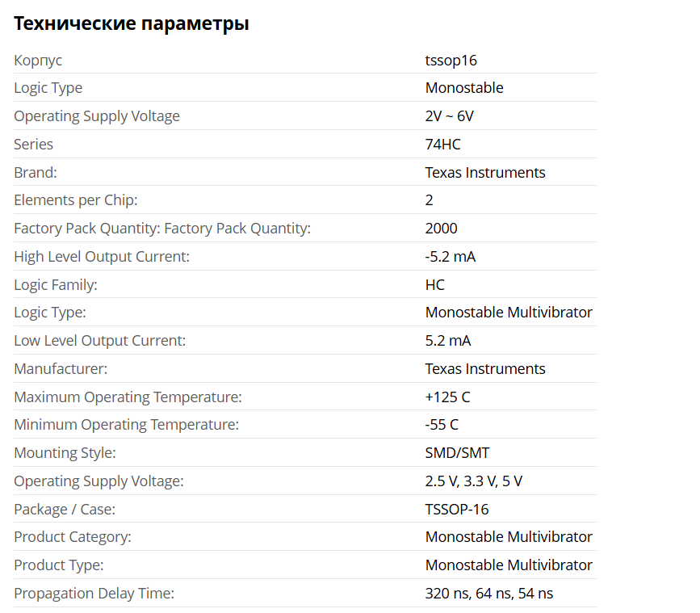Screen dimensions: 700x613
Task: Click 'Texas Instruments' in the Brand row
Action: (484, 173)
